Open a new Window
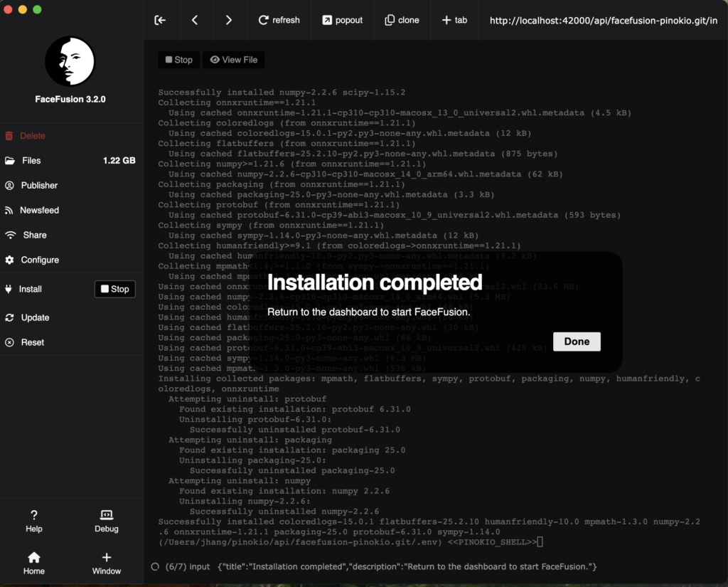Image resolution: width=728 pixels, height=587 pixels. click(x=107, y=564)
